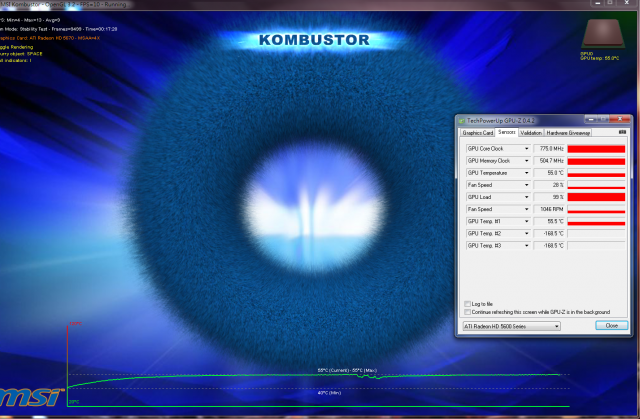Open the Hardware Giveaway tab
640x419 pixels.
point(568,133)
